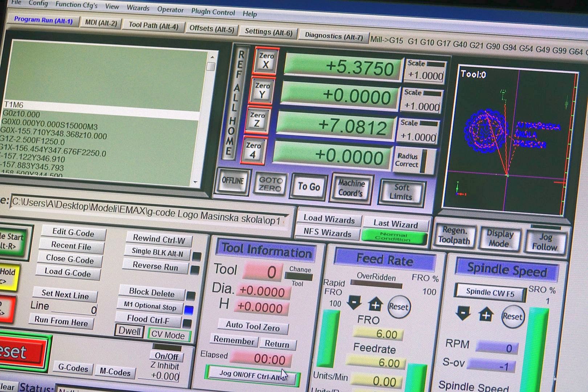The image size is (588, 392).
Task: Lower feed rate override with down arrow
Action: tap(354, 302)
